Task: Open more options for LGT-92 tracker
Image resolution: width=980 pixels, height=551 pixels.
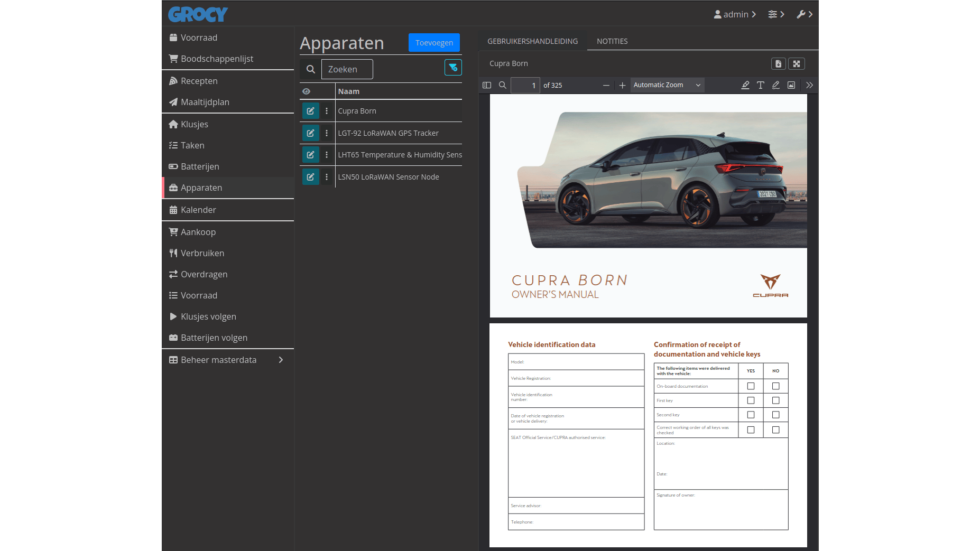Action: [327, 133]
